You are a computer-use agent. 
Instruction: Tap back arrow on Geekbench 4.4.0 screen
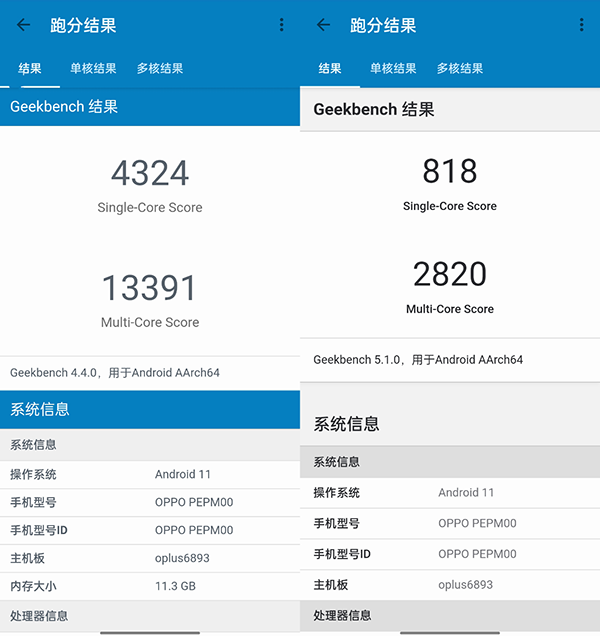[x=24, y=25]
